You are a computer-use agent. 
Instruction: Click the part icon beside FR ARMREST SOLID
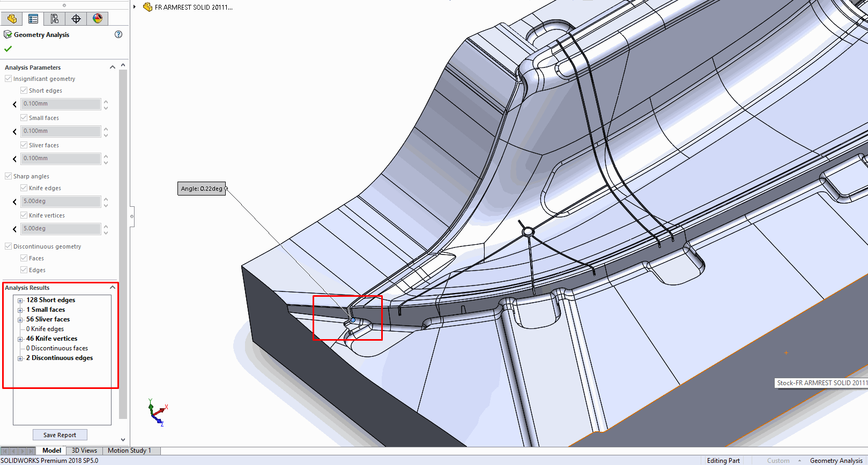click(147, 7)
